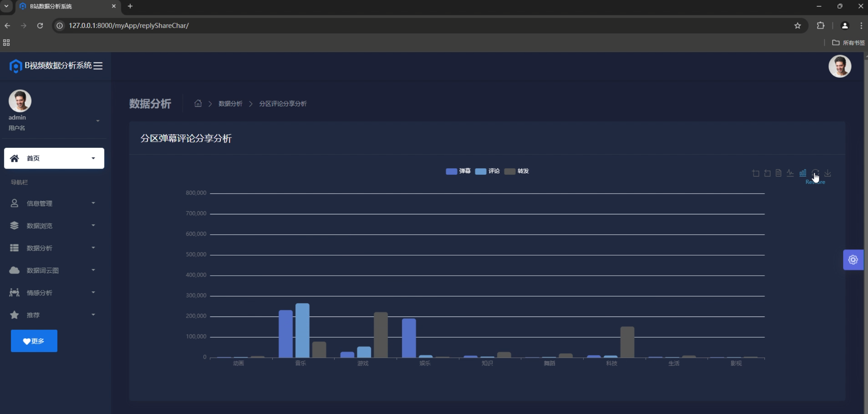
Task: Toggle the 评论 legend series
Action: click(x=487, y=171)
